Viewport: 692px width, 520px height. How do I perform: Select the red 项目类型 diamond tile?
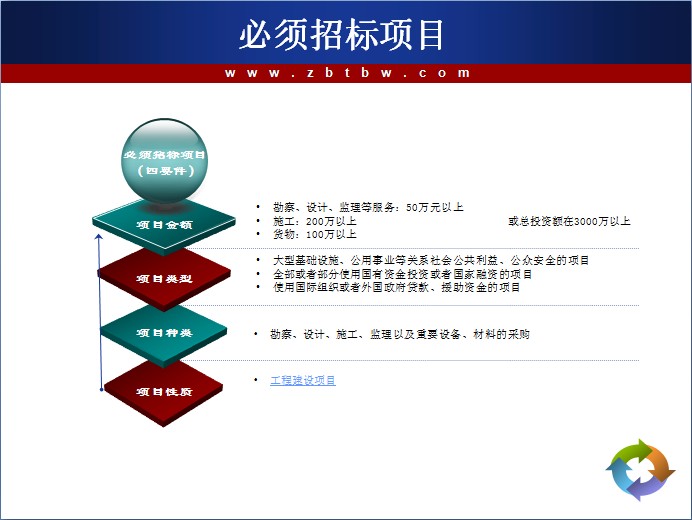coord(164,278)
